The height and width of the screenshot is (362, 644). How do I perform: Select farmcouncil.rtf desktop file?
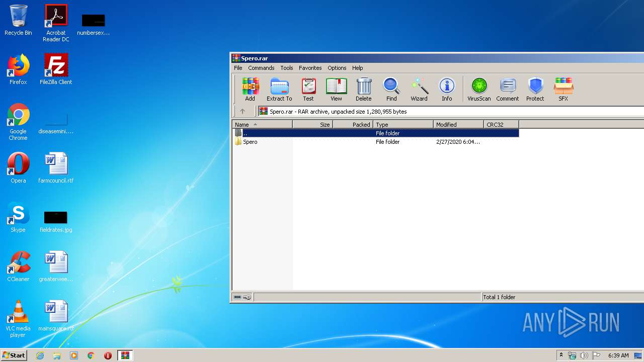point(56,168)
